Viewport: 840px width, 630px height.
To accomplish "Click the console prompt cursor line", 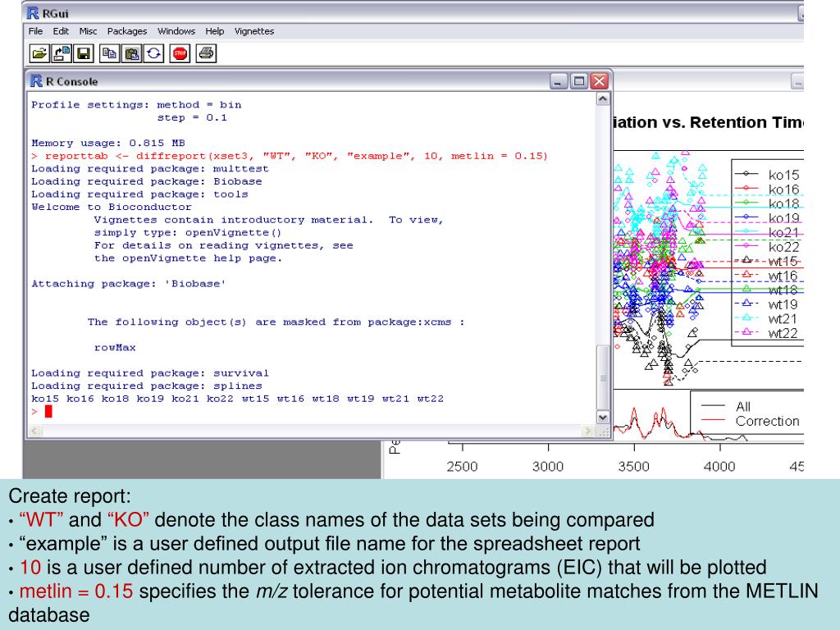I will pos(42,412).
